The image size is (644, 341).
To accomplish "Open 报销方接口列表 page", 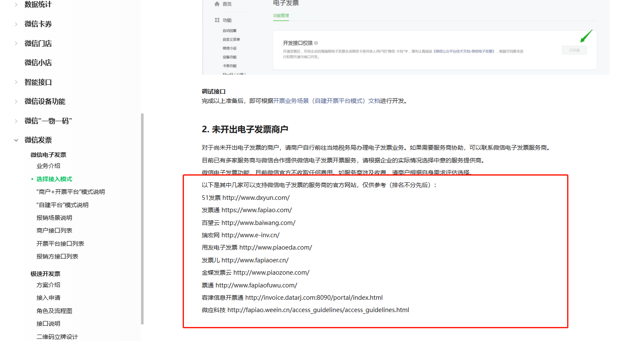I will (57, 256).
